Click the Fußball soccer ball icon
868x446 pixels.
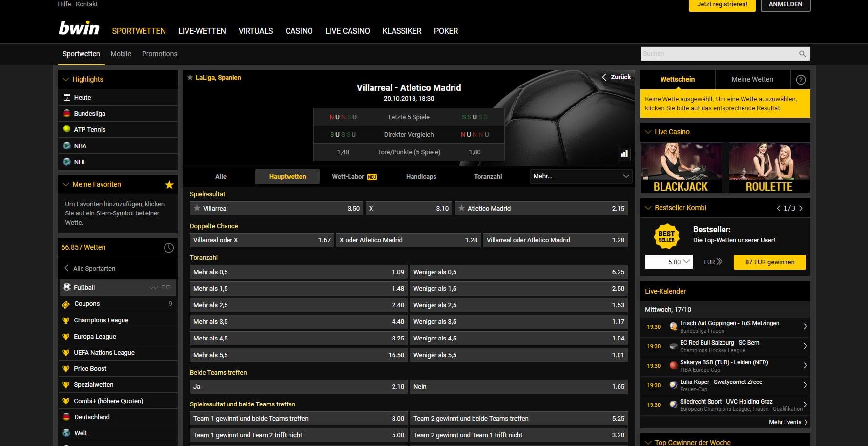(67, 287)
